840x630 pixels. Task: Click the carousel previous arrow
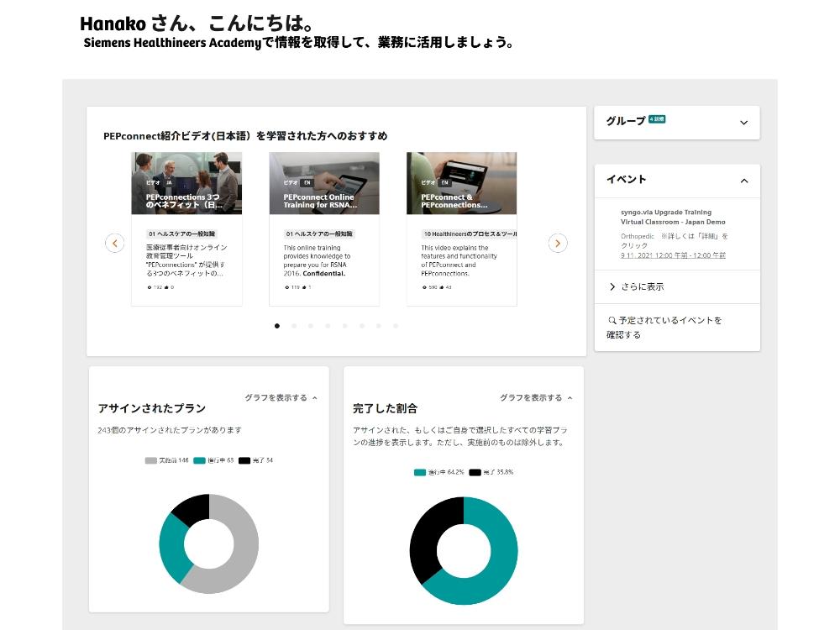click(115, 243)
